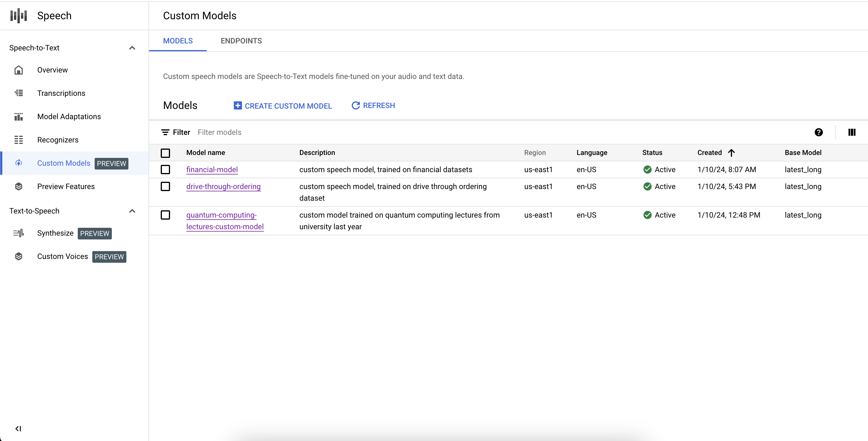Open the financial-model link

tap(212, 169)
